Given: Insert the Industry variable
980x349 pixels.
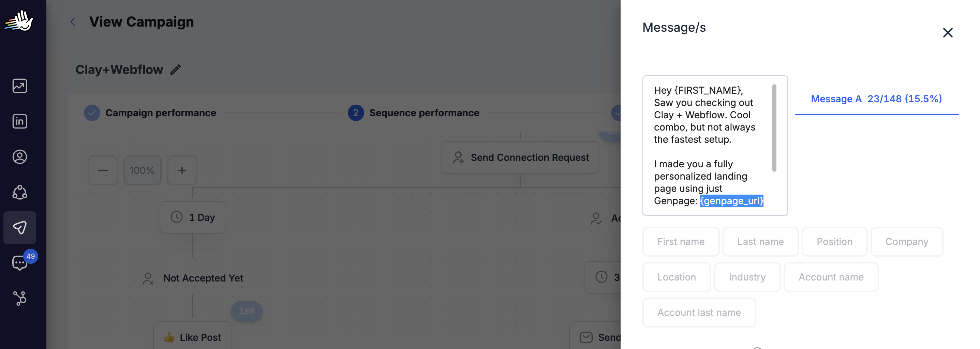Looking at the screenshot, I should pos(747,277).
